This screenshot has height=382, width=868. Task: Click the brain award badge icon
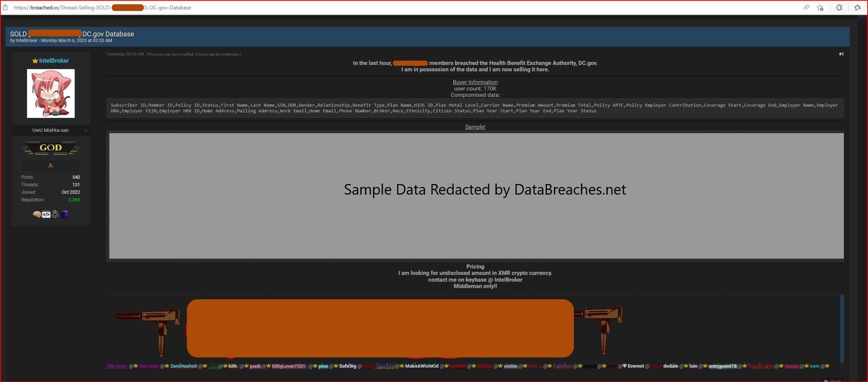[x=37, y=215]
